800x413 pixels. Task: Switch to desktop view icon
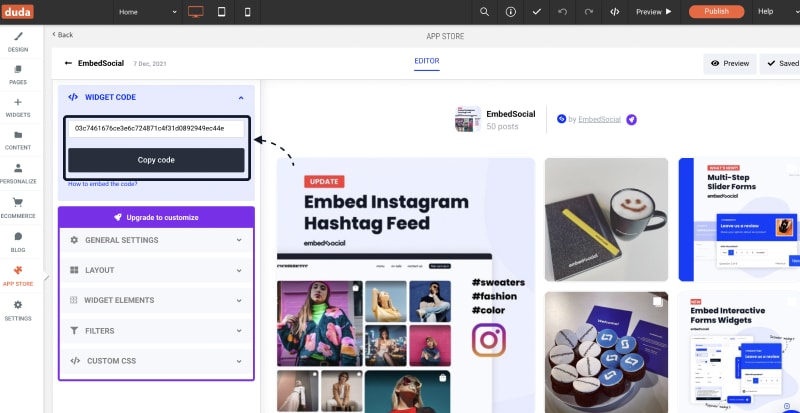[195, 12]
